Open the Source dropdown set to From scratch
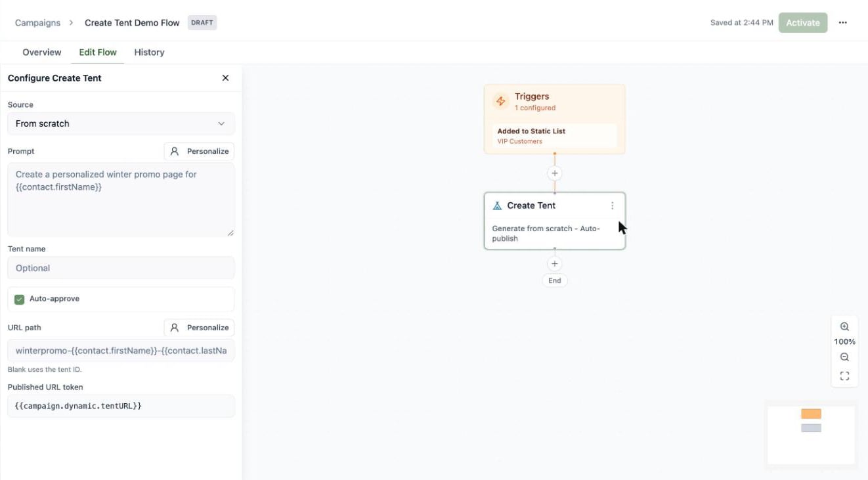 pyautogui.click(x=121, y=123)
